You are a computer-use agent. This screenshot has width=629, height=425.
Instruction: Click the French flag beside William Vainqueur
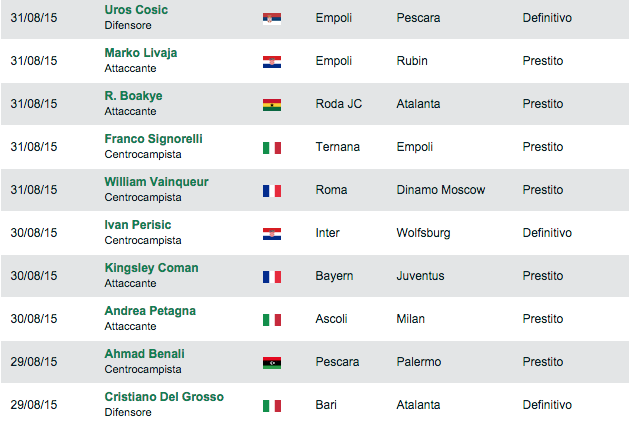point(271,190)
